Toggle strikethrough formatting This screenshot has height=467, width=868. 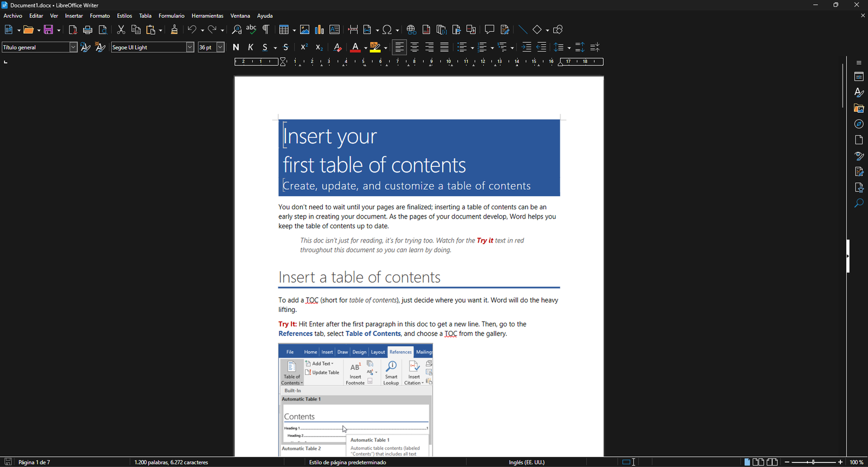click(x=286, y=48)
